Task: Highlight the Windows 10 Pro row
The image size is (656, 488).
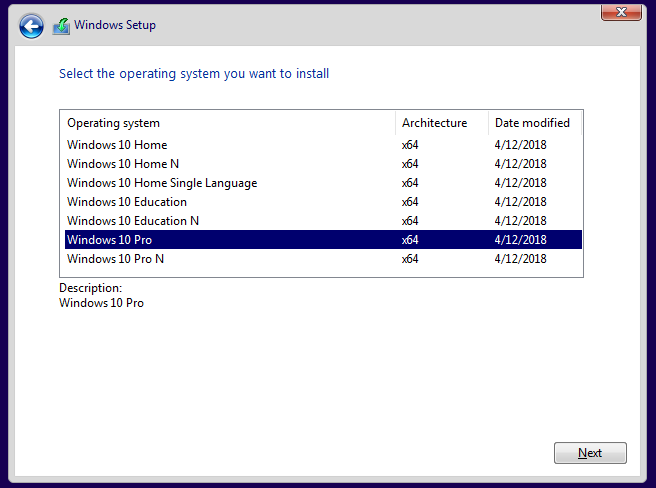Action: pos(323,239)
